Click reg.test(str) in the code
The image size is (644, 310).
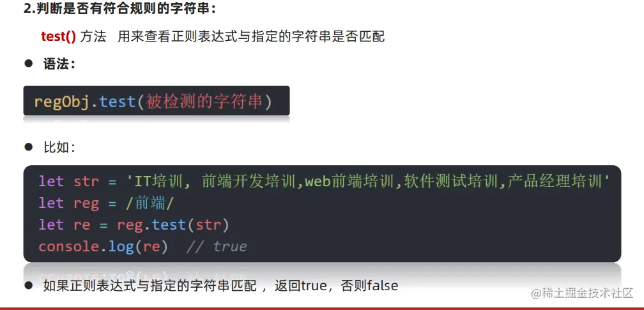173,225
